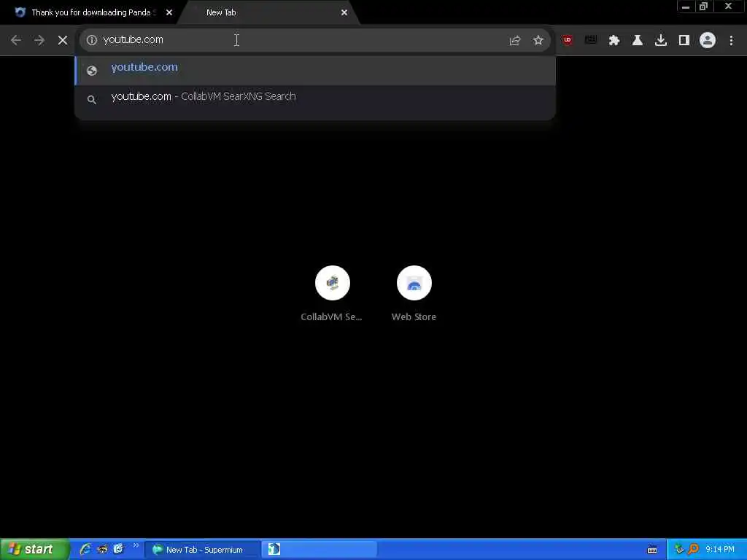
Task: Go forward with the forward arrow
Action: (x=39, y=41)
